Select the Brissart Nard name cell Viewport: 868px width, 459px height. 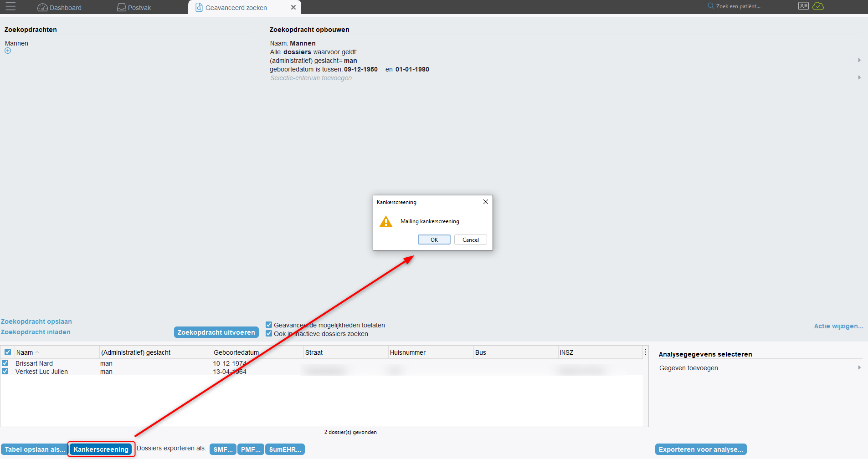coord(34,363)
